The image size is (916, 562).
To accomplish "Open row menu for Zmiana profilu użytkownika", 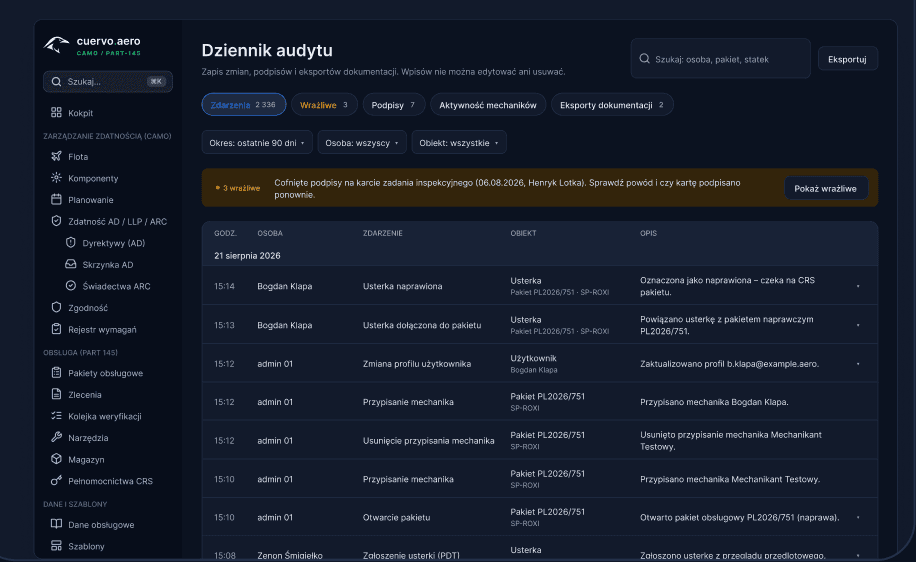I will 858,363.
